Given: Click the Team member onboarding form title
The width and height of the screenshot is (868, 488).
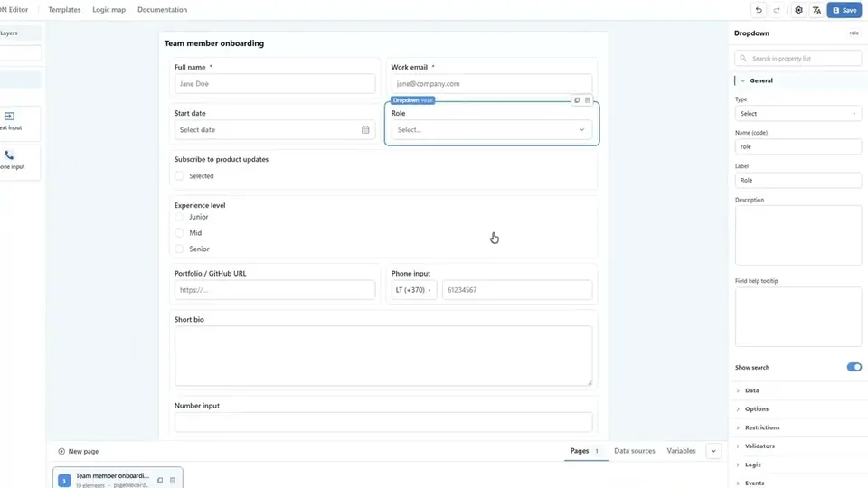Looking at the screenshot, I should (214, 43).
